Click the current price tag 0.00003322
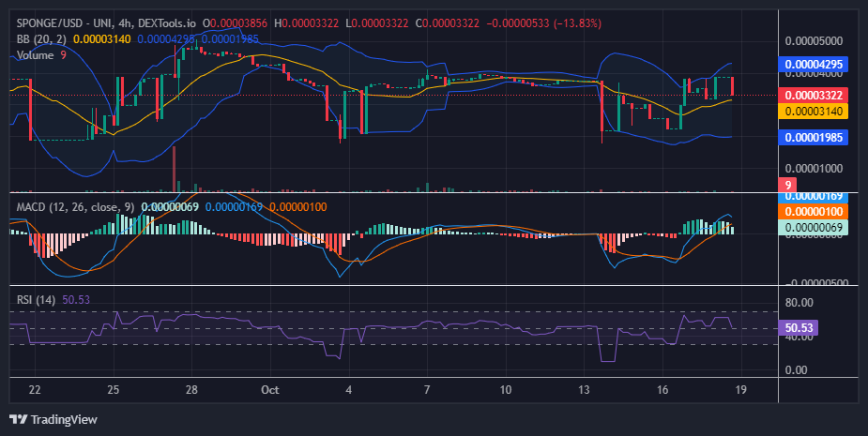Viewport: 868px width, 436px height. coord(814,95)
